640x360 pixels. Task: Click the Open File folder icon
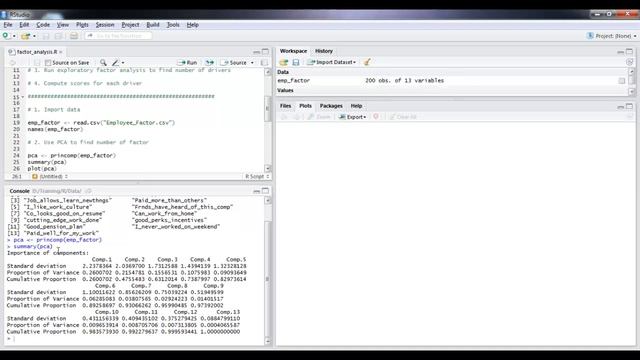[25, 36]
